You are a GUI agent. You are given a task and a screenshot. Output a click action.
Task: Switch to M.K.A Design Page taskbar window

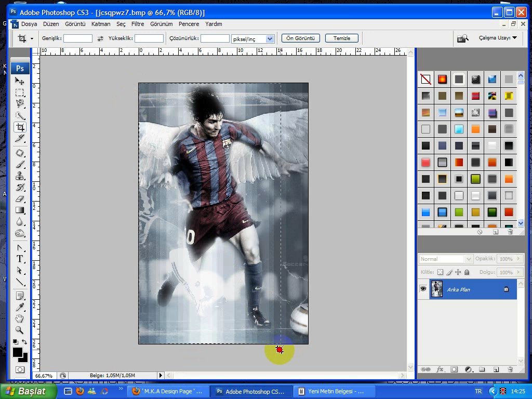[168, 391]
